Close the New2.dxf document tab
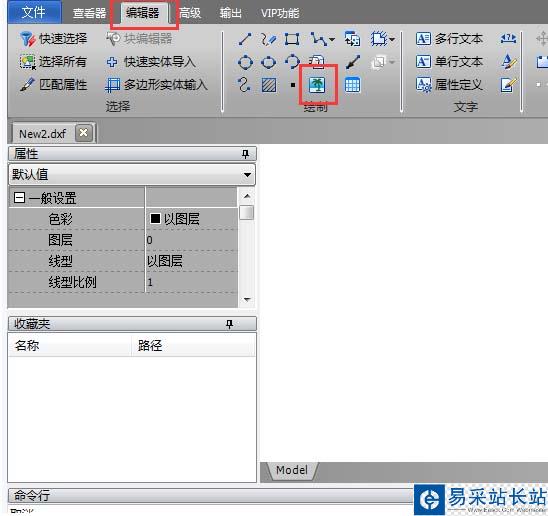The height and width of the screenshot is (516, 548). tap(84, 133)
